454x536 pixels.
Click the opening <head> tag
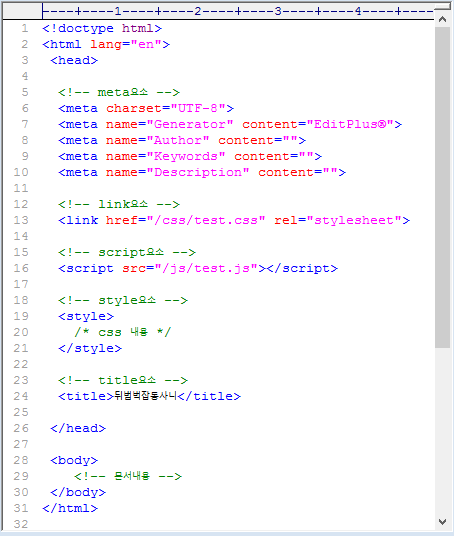[74, 61]
